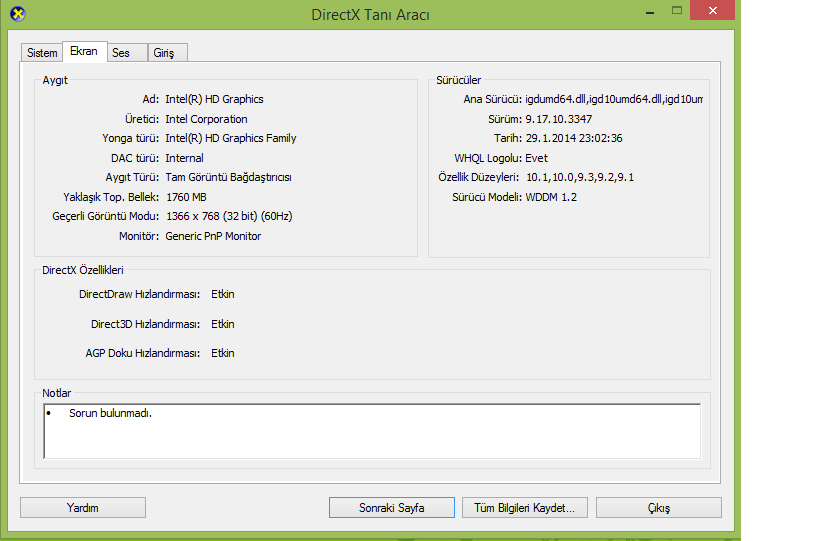Click the Generic PnP Monitor value
Screen dimensions: 819x541
[x=213, y=236]
